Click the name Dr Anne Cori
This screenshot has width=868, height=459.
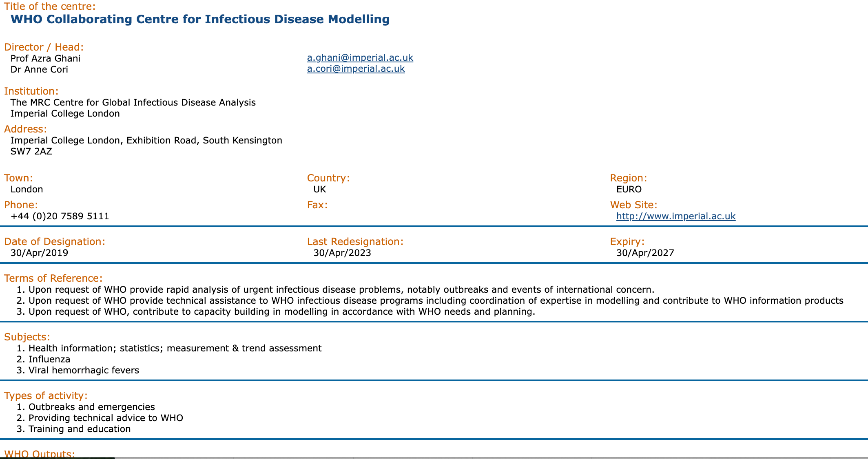(39, 70)
